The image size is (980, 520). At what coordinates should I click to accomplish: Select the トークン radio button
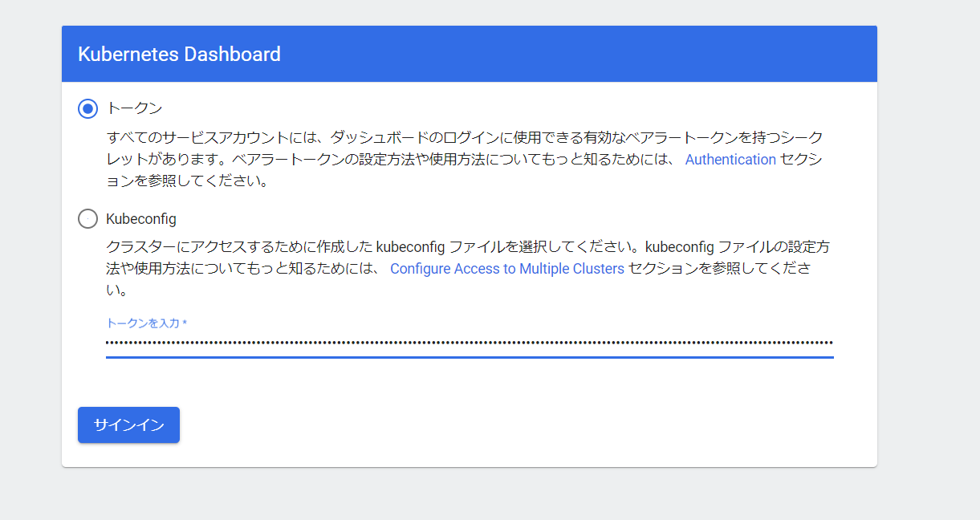87,108
